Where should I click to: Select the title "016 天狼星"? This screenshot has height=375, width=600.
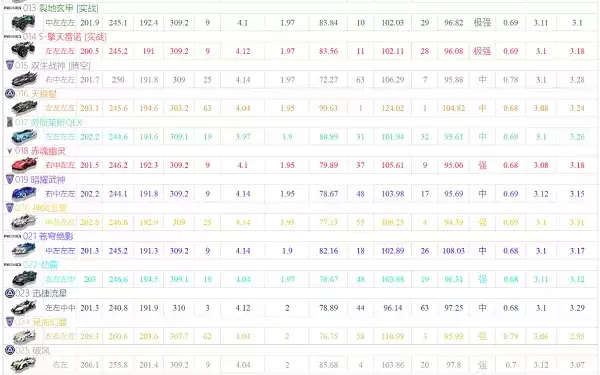click(36, 94)
